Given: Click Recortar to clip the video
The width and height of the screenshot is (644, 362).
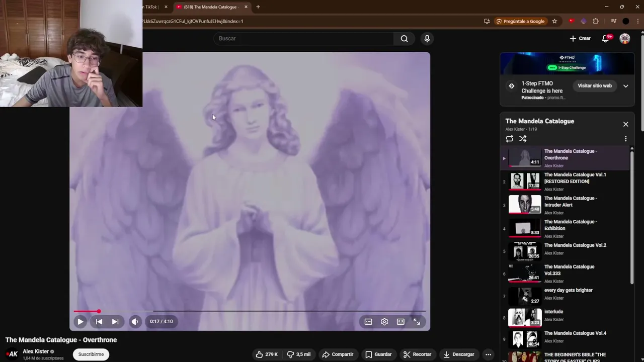Looking at the screenshot, I should point(417,354).
